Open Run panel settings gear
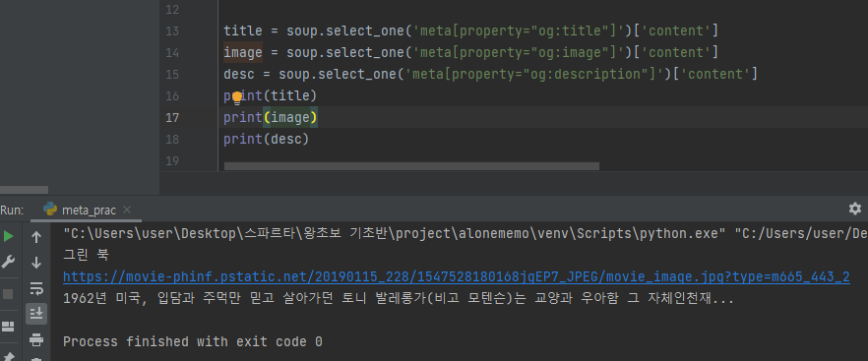The image size is (868, 361). click(x=854, y=209)
